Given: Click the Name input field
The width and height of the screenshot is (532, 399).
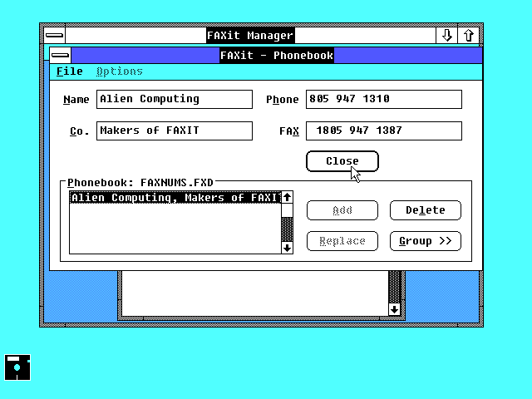Looking at the screenshot, I should click(175, 99).
